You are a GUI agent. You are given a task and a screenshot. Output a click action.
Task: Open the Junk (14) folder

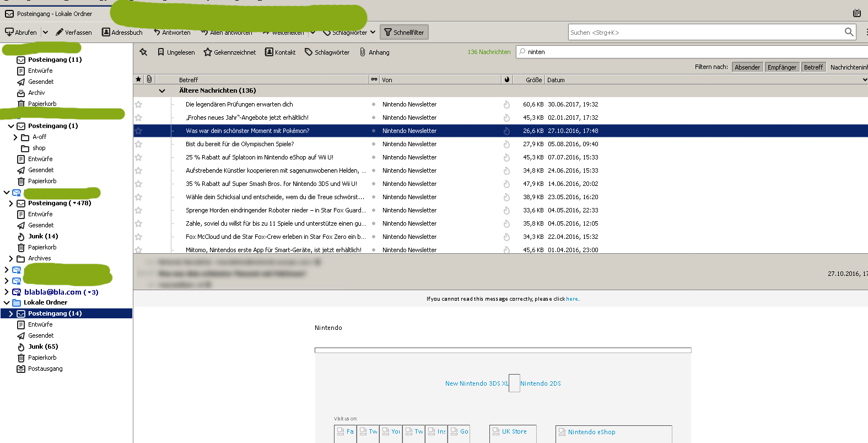coord(43,236)
